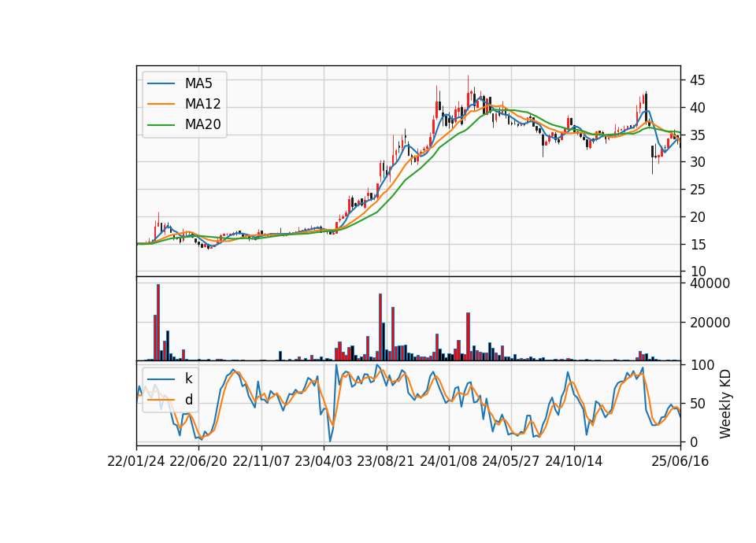
Task: Click the price axis value 35
Action: [697, 135]
